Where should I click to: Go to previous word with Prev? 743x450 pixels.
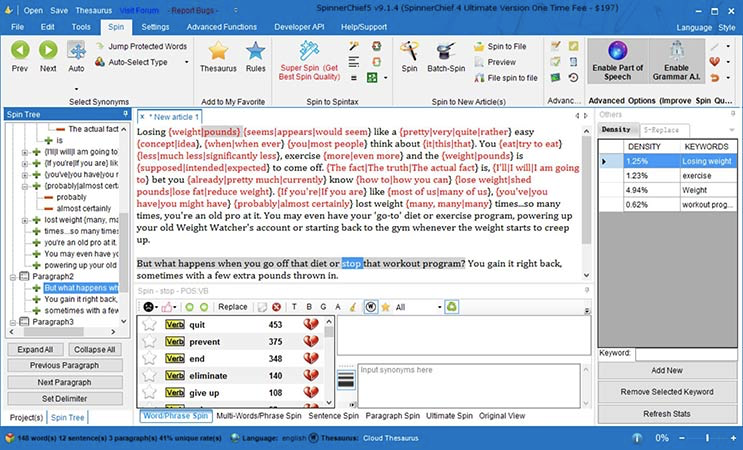(x=20, y=56)
